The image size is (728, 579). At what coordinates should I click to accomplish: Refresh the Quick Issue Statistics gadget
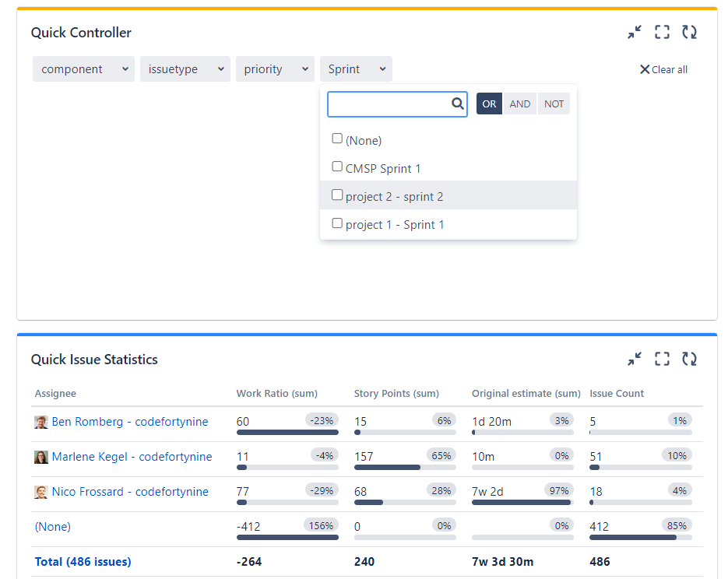(x=690, y=359)
